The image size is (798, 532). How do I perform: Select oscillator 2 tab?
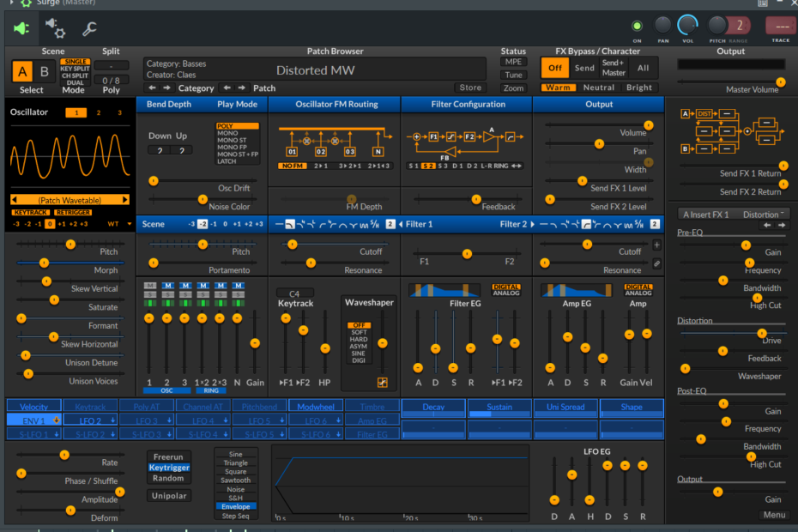[x=98, y=112]
